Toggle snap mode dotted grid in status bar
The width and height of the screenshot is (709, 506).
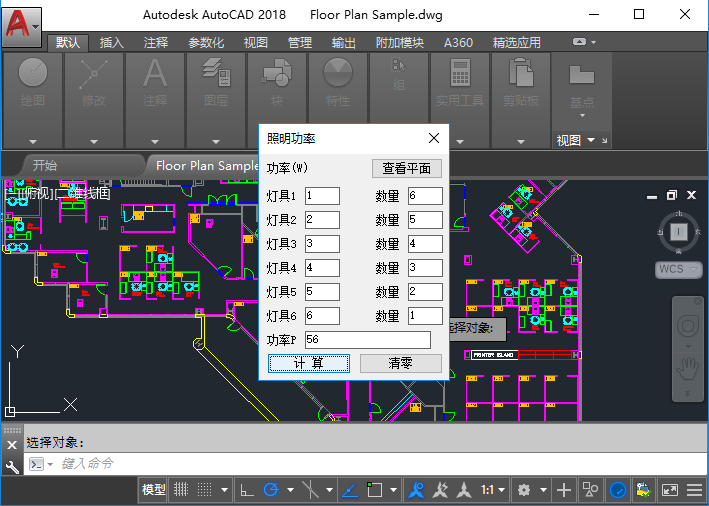tap(204, 490)
